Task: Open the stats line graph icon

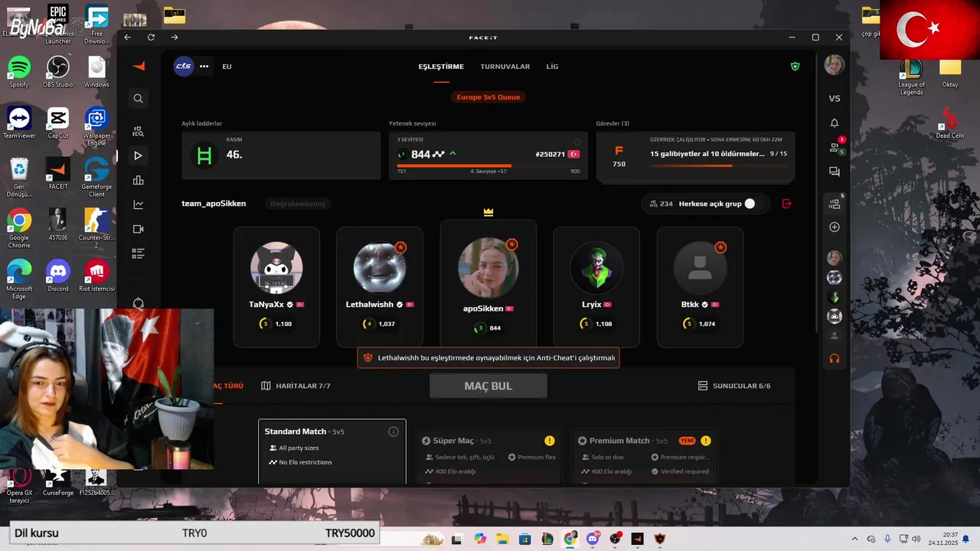Action: pyautogui.click(x=138, y=204)
